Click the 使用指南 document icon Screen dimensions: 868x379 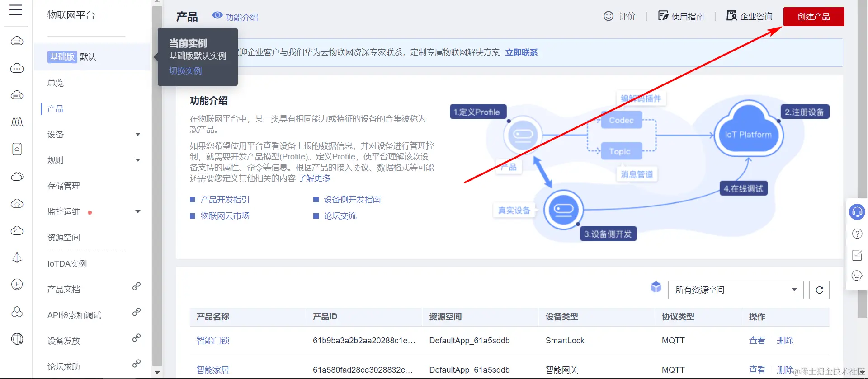click(663, 16)
